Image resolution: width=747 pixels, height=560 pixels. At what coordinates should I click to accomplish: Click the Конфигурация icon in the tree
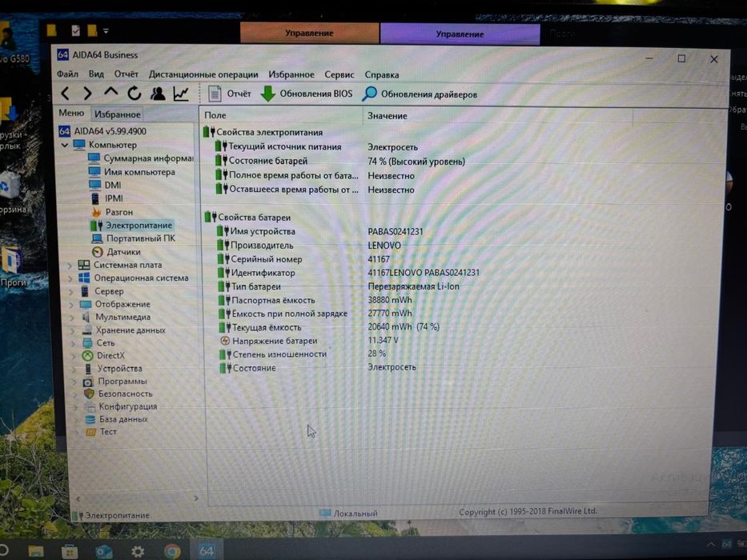(90, 406)
